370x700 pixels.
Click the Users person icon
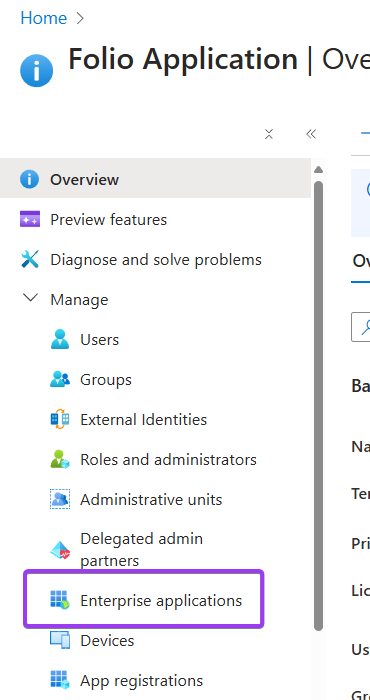[x=60, y=339]
